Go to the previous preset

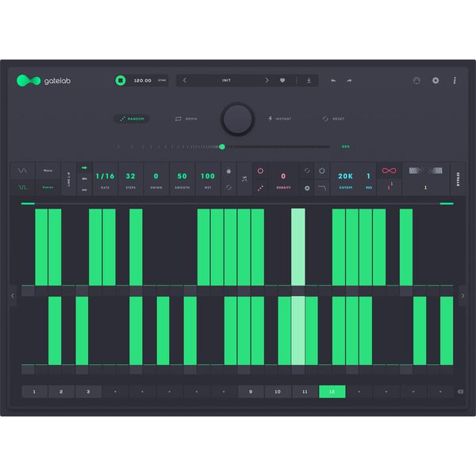coord(185,80)
